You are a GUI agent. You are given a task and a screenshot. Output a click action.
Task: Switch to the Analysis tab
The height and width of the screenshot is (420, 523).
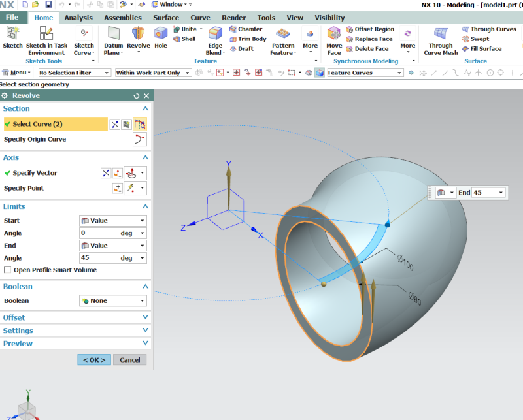click(x=78, y=18)
